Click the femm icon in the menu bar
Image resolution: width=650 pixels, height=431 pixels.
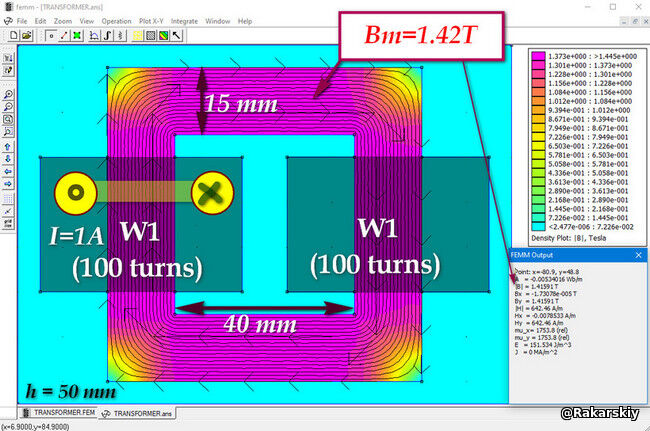[x=8, y=21]
